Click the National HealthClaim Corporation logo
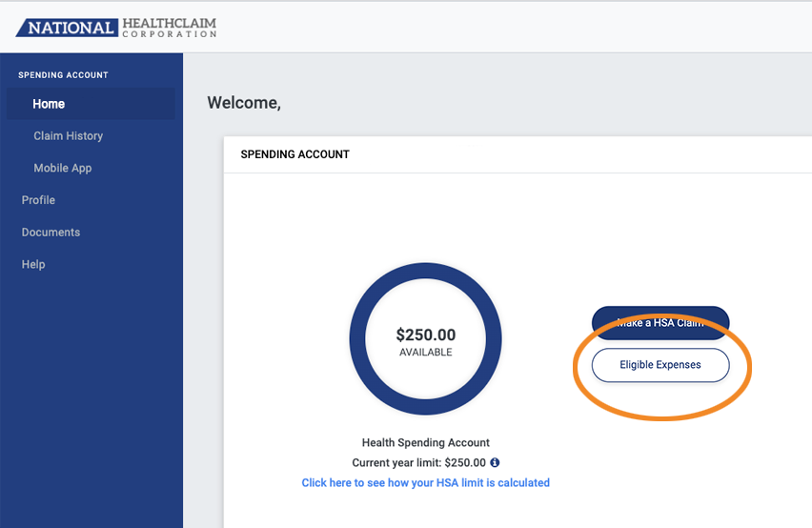 click(x=116, y=28)
